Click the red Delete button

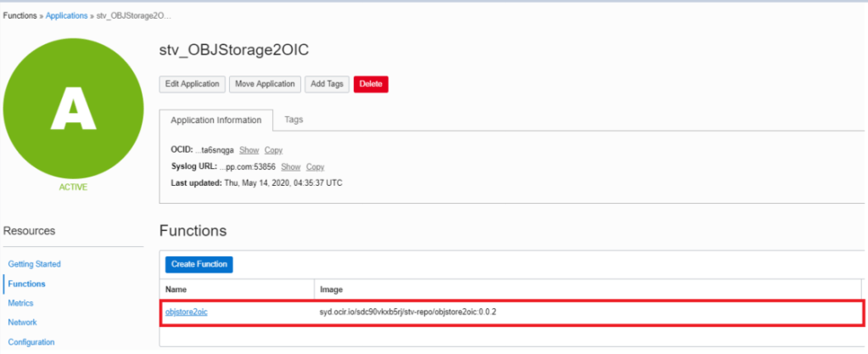(371, 84)
